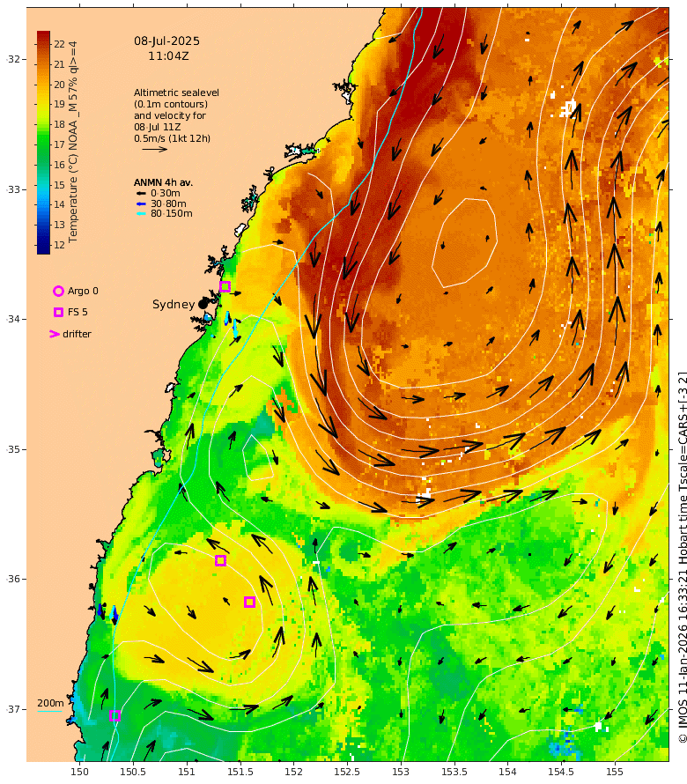This screenshot has width=687, height=784.
Task: Select the magenta square marker near 36.2°S 151.6°E
Action: 249,602
